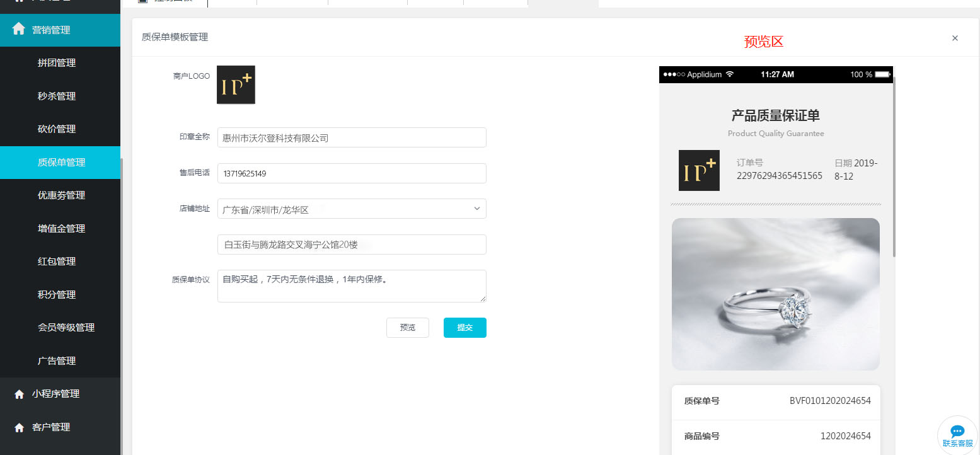Click the 营销管理 home icon
980x455 pixels.
pyautogui.click(x=19, y=30)
